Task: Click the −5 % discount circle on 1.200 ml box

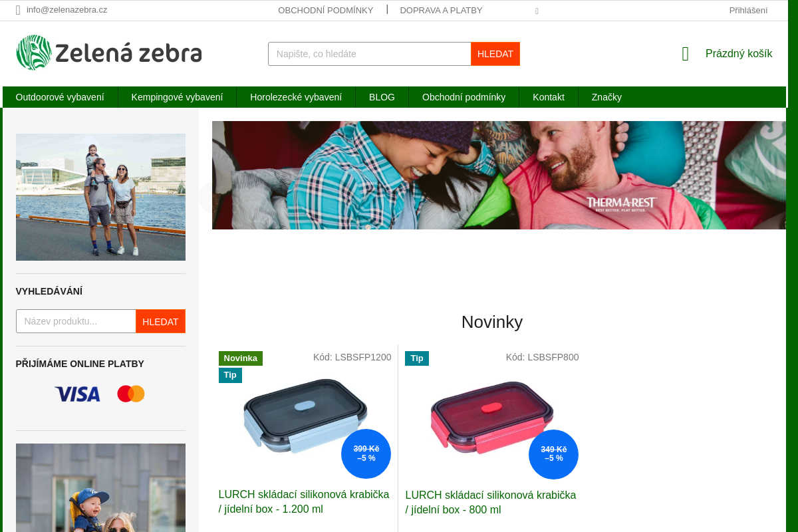Action: pos(366,454)
